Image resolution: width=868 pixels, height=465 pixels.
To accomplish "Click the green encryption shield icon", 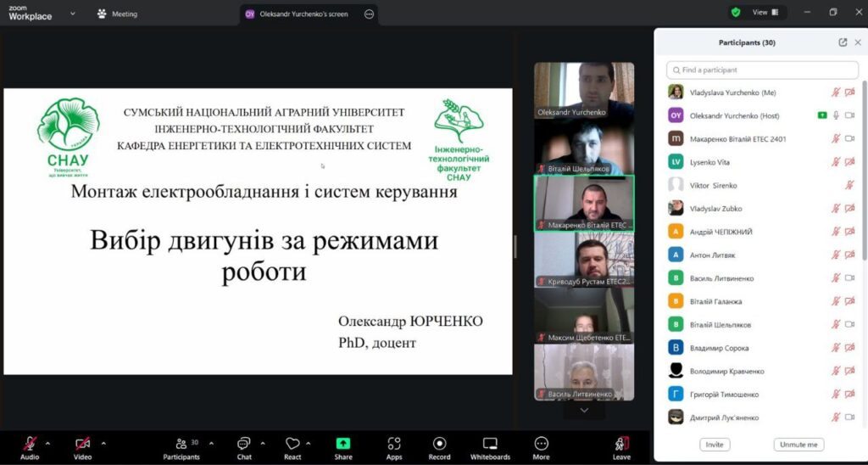I will point(736,13).
